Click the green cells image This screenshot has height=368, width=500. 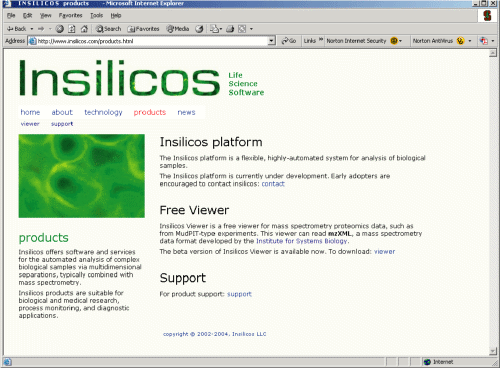click(82, 176)
